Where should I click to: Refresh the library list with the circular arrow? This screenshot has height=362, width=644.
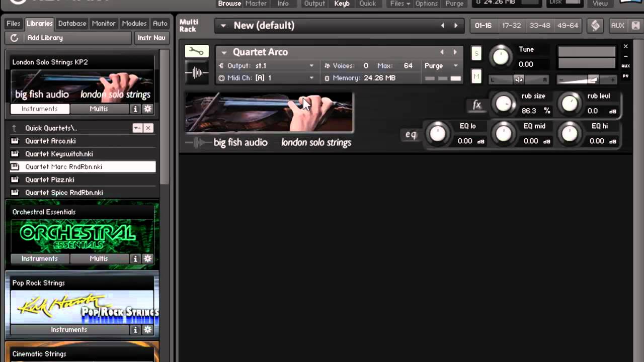coord(14,38)
